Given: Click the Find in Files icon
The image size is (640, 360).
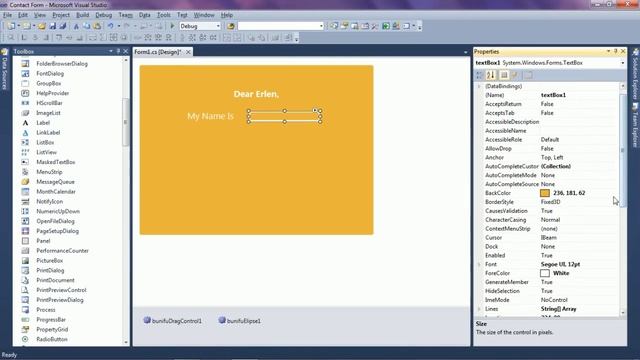Looking at the screenshot, I should tap(231, 26).
